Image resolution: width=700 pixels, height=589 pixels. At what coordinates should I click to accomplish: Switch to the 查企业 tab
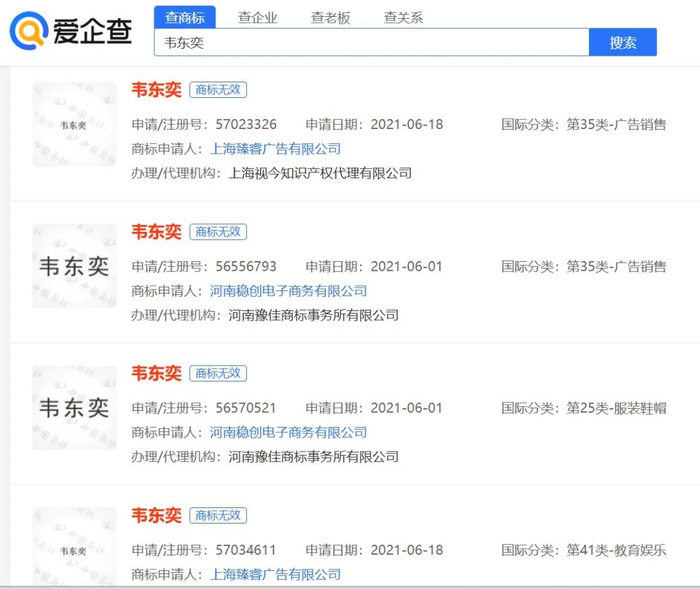[x=257, y=17]
